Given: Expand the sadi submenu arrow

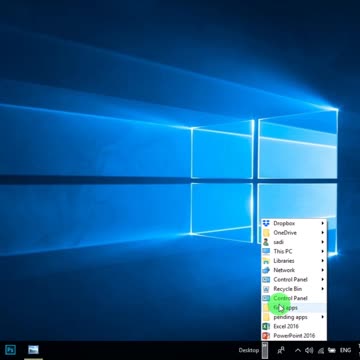Looking at the screenshot, I should coord(323,242).
